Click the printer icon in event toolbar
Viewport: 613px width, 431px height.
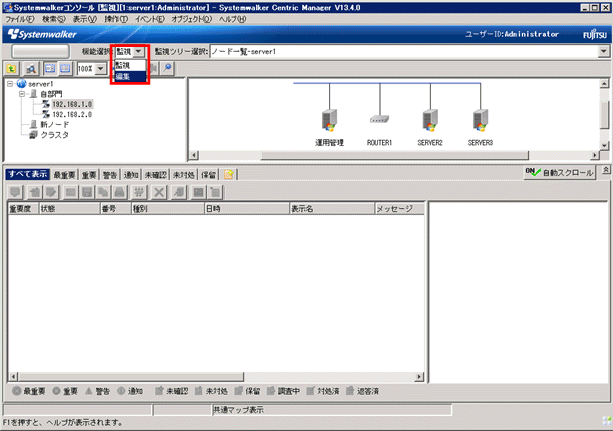(x=120, y=192)
